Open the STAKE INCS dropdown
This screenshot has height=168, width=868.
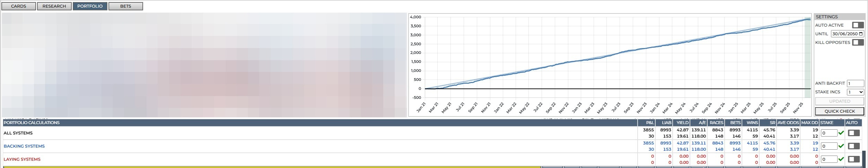855,92
